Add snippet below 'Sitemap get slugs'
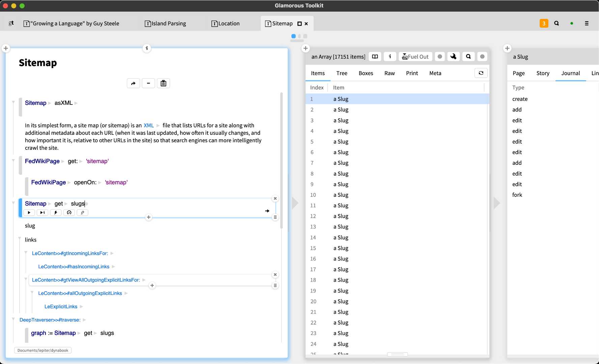599x364 pixels. pyautogui.click(x=148, y=217)
